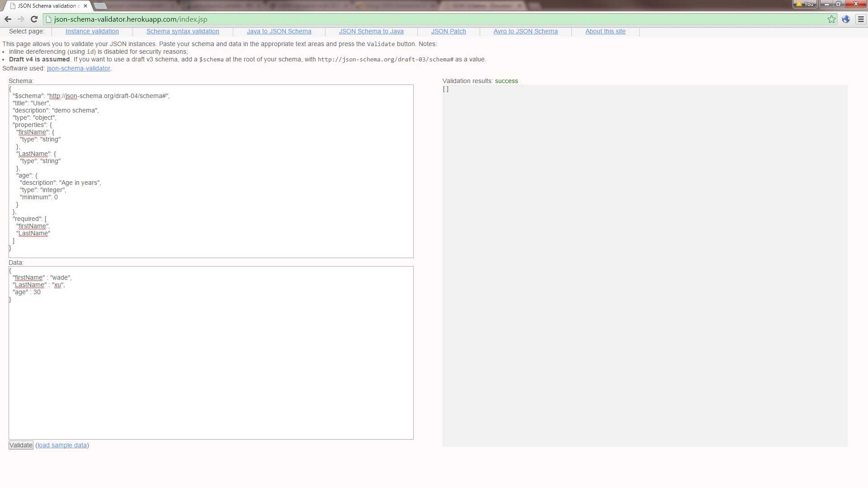The height and width of the screenshot is (488, 868).
Task: Bookmark page with the star icon
Action: (x=831, y=19)
